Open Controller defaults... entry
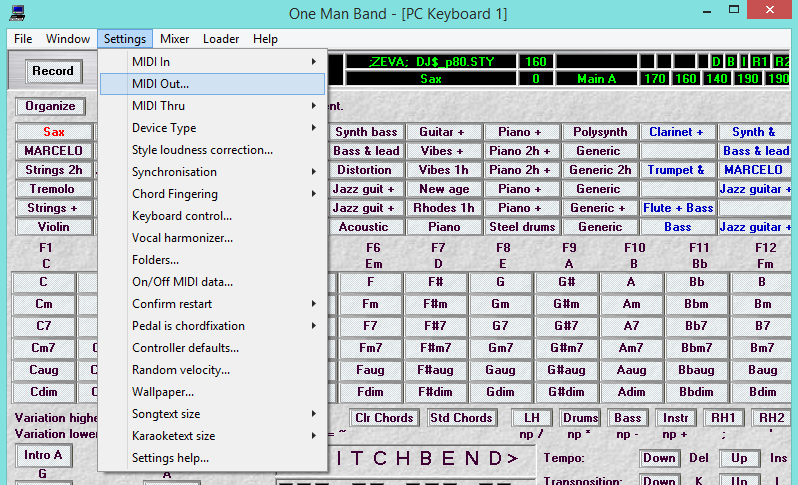Image resolution: width=798 pixels, height=485 pixels. (212, 348)
